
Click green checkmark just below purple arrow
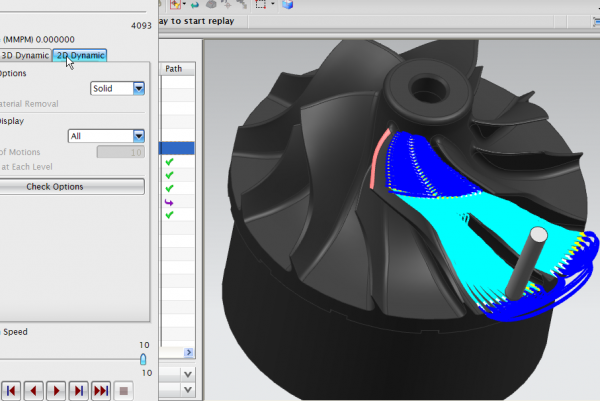169,215
